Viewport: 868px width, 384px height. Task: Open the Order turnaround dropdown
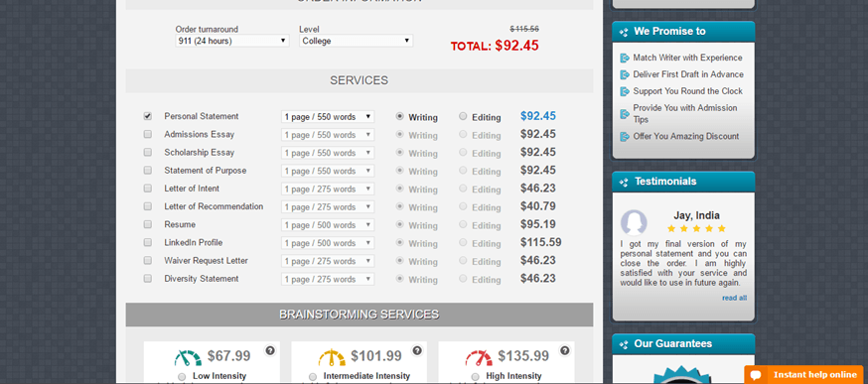(232, 41)
